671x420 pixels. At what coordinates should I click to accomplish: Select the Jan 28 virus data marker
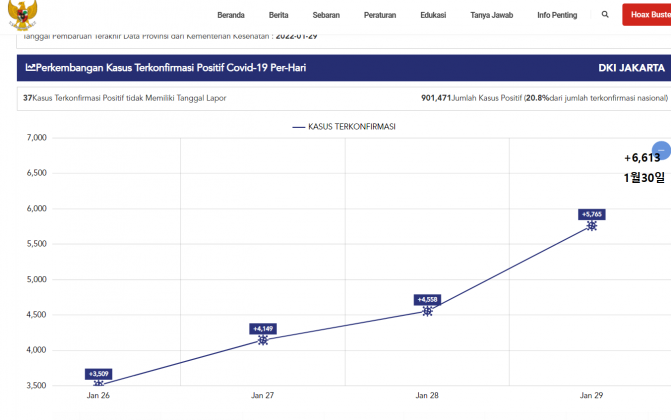(428, 311)
